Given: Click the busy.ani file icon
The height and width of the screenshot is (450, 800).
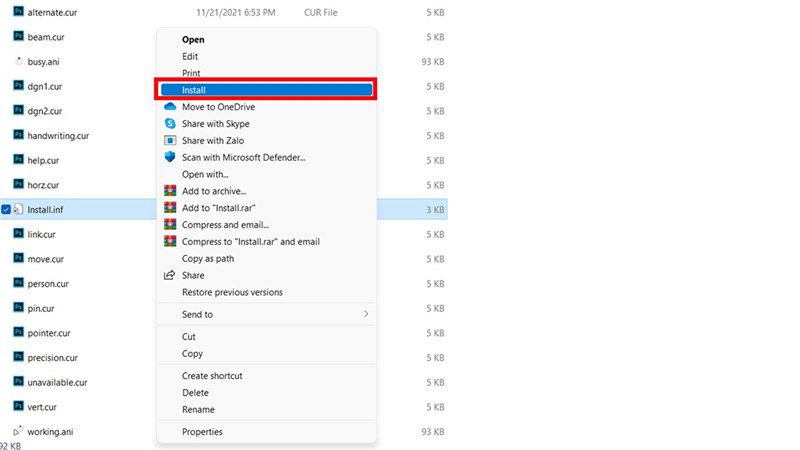Looking at the screenshot, I should point(18,61).
